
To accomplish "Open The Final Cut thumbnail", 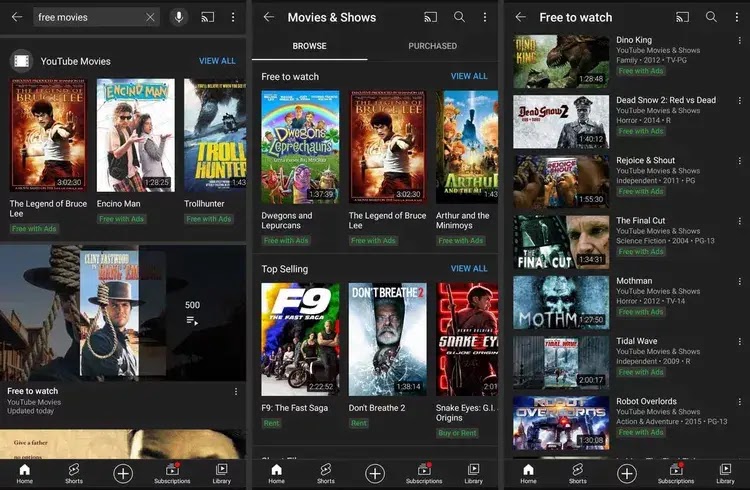I will (561, 242).
